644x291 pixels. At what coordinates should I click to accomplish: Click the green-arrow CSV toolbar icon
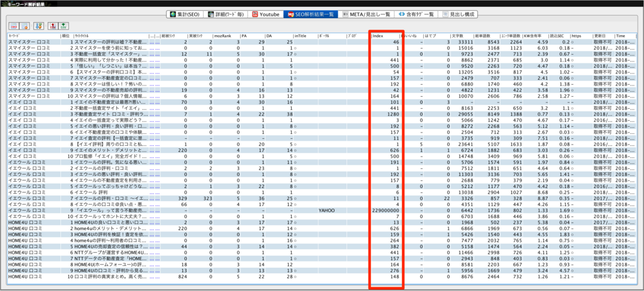click(x=64, y=26)
